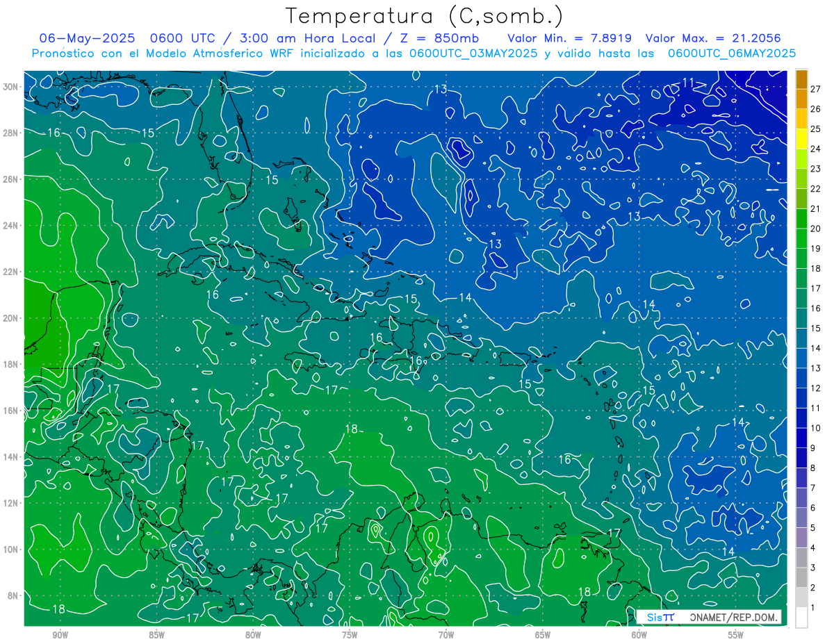Screen dimensions: 834x644
Task: Click the 1 label on the color scale
Action: 813,608
